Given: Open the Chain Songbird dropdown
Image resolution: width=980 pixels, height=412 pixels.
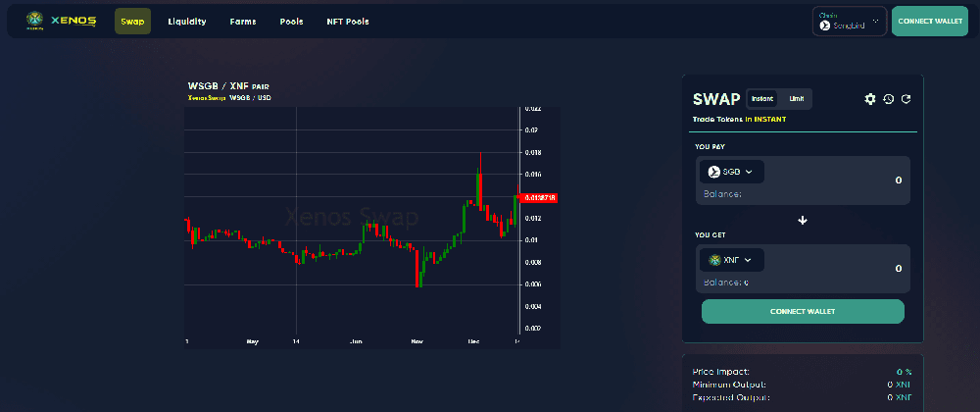Looking at the screenshot, I should pyautogui.click(x=850, y=22).
